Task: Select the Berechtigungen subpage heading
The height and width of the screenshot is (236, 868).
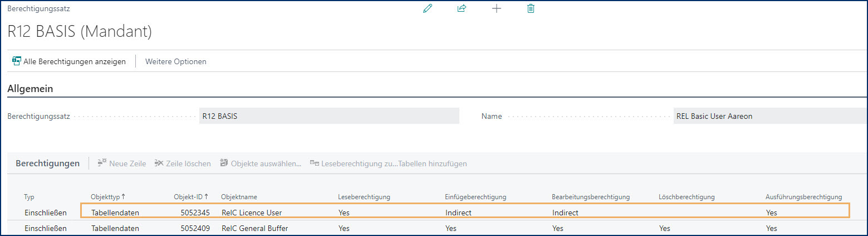Action: pos(48,163)
